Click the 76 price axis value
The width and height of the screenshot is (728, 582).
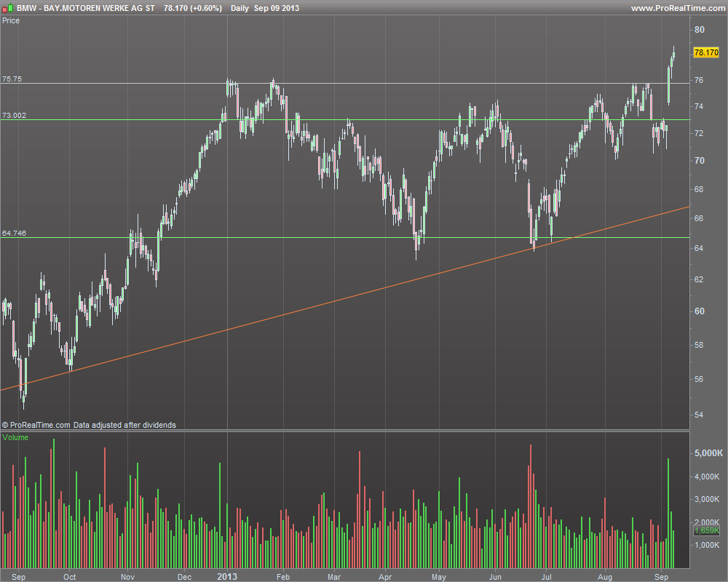click(699, 80)
